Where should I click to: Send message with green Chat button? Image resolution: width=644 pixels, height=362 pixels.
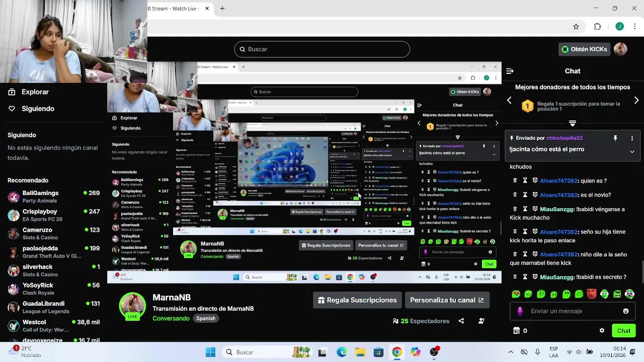click(x=623, y=330)
